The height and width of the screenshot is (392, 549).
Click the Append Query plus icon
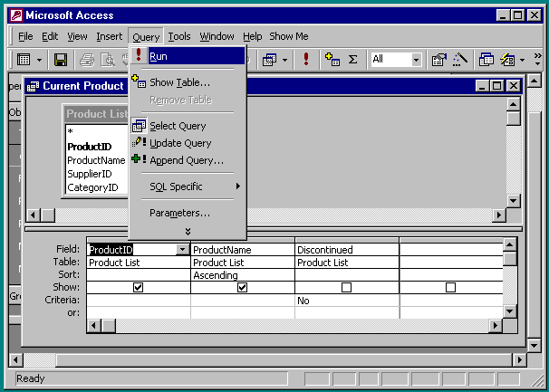coord(139,159)
